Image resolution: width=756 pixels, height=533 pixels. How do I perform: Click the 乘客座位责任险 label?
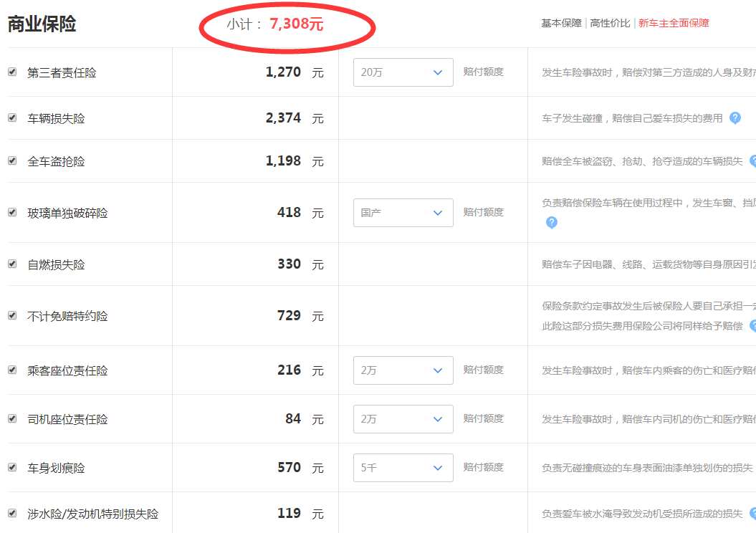pyautogui.click(x=67, y=370)
